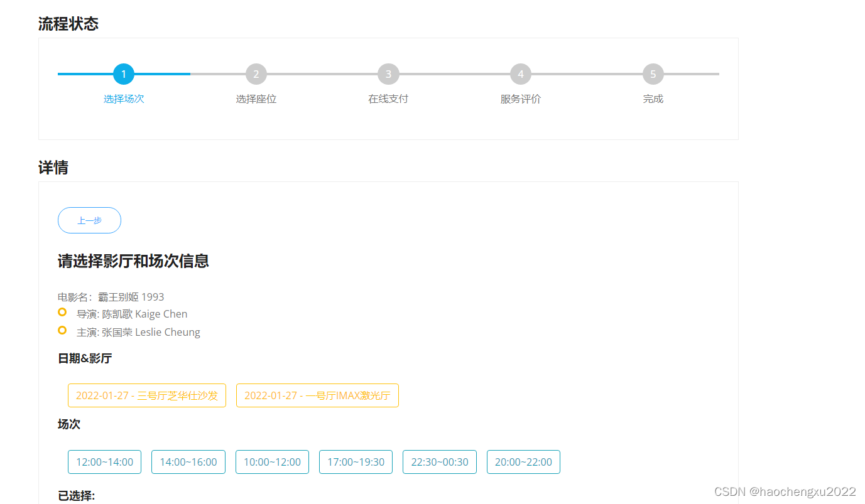The height and width of the screenshot is (504, 865).
Task: Click the movie name 霸王别姬 1993
Action: (131, 297)
